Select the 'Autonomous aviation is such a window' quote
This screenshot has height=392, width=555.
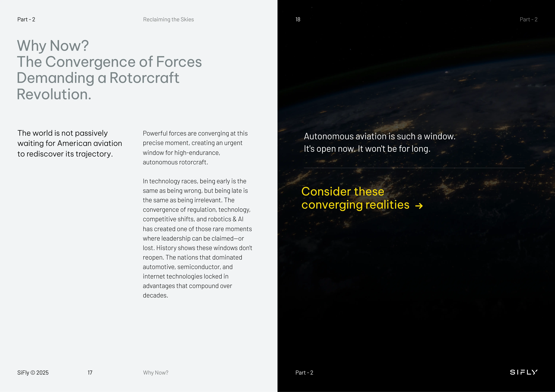[x=379, y=142]
